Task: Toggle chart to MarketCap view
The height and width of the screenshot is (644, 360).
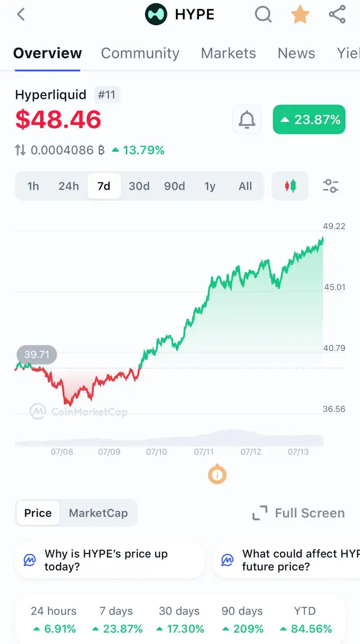Action: (98, 513)
